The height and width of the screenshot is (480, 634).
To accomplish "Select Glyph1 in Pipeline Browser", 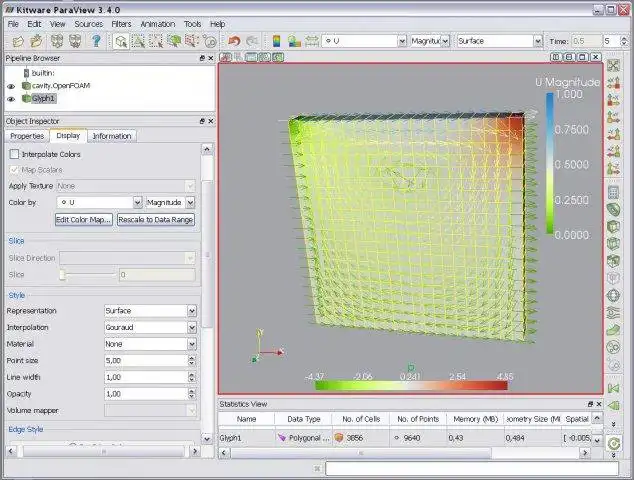I will coord(43,98).
